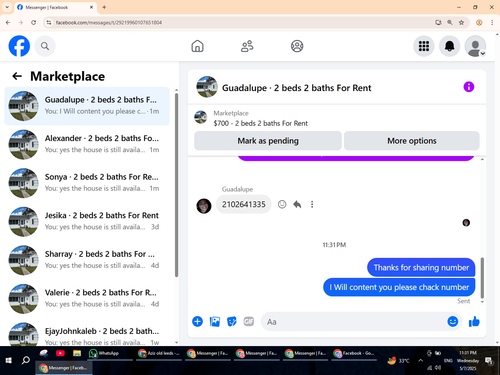This screenshot has height=375, width=500.
Task: Open the Sonya conversation in the list
Action: [x=87, y=183]
